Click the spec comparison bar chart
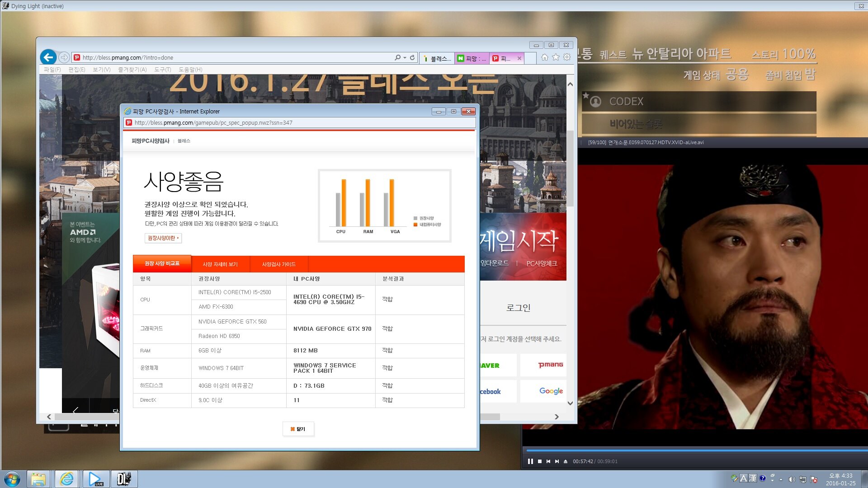The width and height of the screenshot is (868, 488). point(385,206)
